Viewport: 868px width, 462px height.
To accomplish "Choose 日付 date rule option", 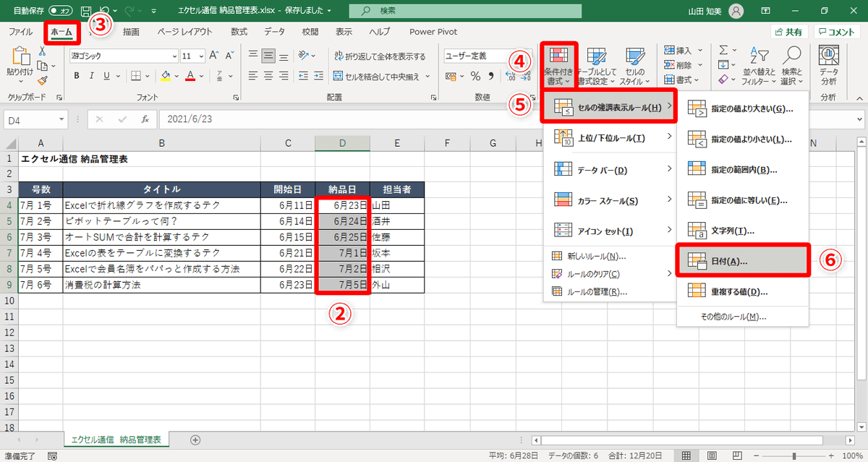I will [x=743, y=260].
